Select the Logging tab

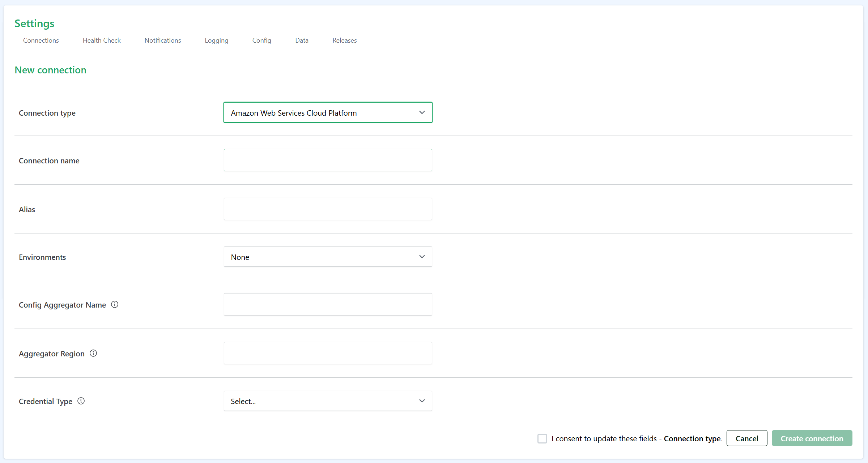click(217, 40)
